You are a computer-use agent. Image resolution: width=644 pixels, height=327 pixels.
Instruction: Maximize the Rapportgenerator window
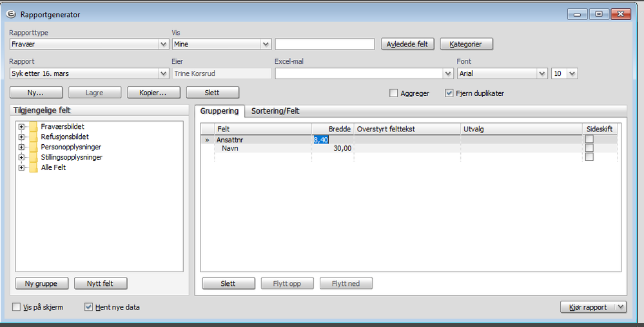pyautogui.click(x=599, y=14)
